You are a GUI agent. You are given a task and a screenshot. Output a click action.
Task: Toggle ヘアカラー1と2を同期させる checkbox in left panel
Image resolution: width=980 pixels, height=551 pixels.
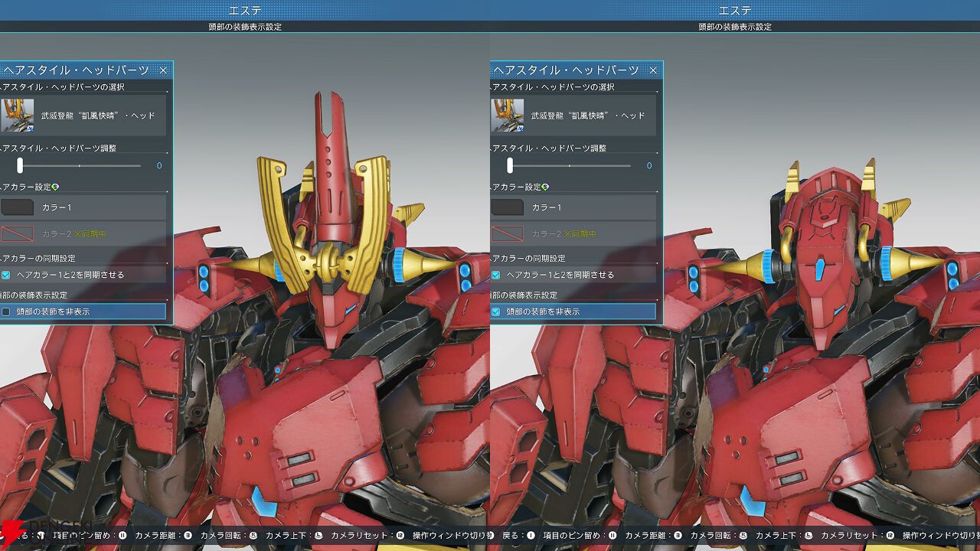6,275
